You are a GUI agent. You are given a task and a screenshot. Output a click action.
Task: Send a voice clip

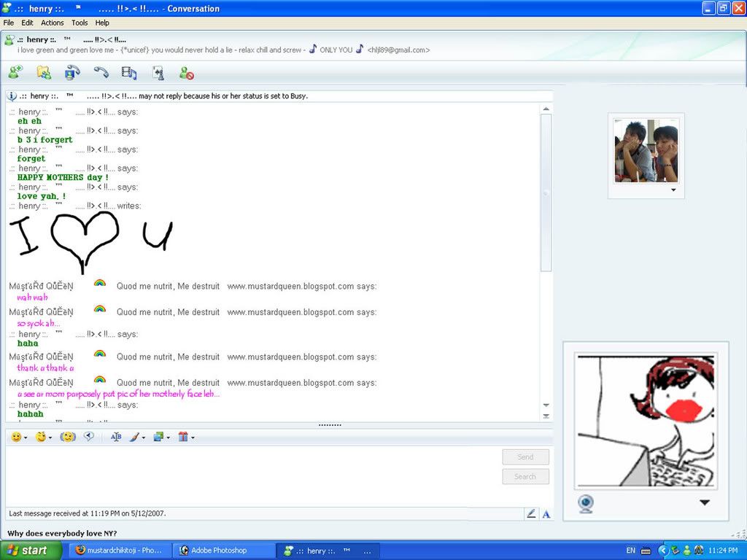pos(90,437)
